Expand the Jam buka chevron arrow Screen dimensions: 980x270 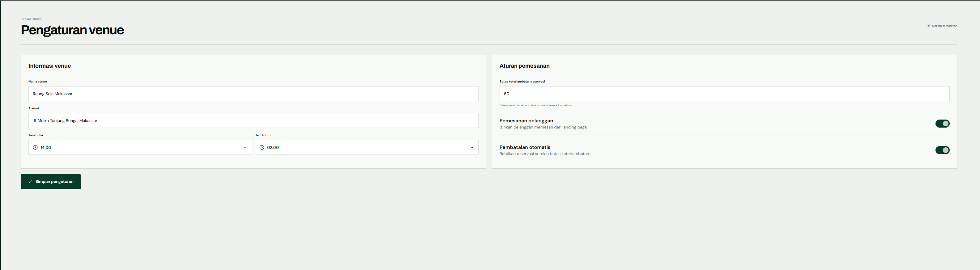click(x=245, y=148)
